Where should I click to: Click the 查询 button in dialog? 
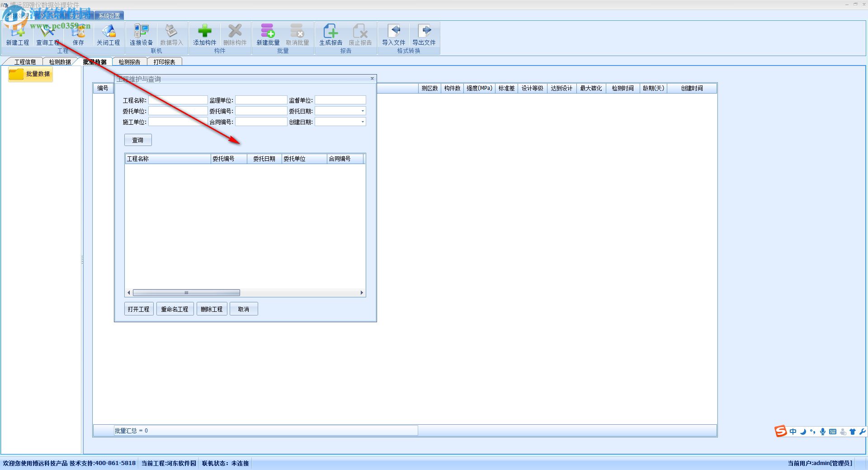138,140
